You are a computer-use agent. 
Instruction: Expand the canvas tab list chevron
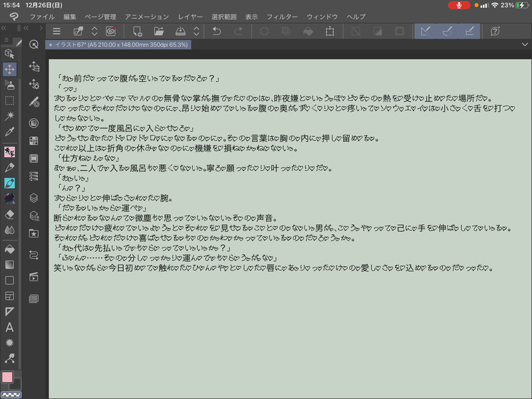click(525, 45)
